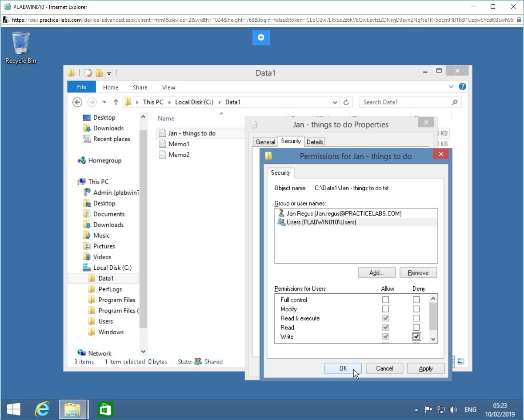Open the File ribbon tab
Image resolution: width=524 pixels, height=420 pixels.
click(81, 87)
